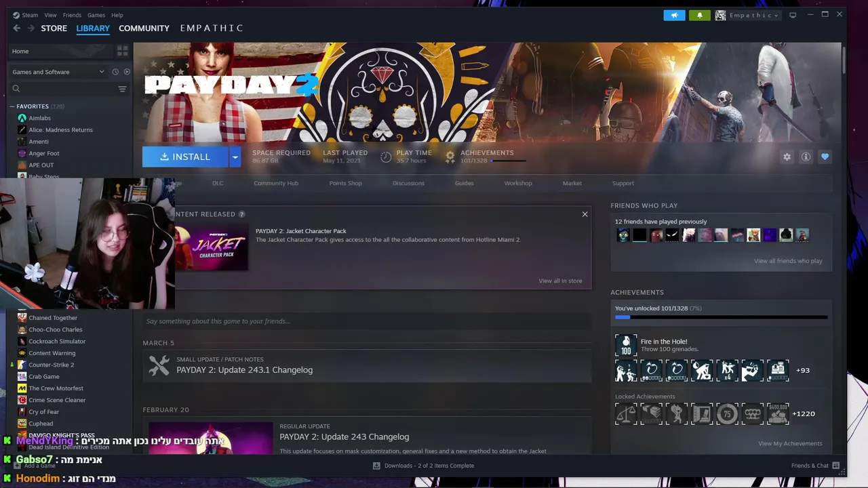This screenshot has width=868, height=488.
Task: Open the View menu
Action: pyautogui.click(x=50, y=15)
